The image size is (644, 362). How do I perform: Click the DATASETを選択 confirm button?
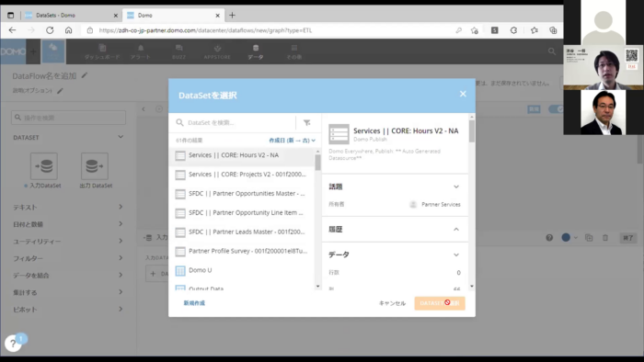click(x=440, y=303)
